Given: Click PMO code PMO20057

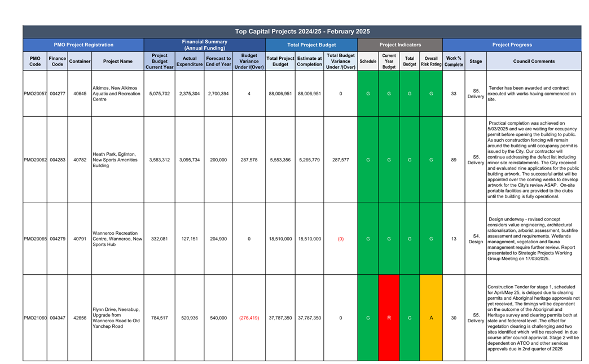Looking at the screenshot, I should tap(35, 94).
